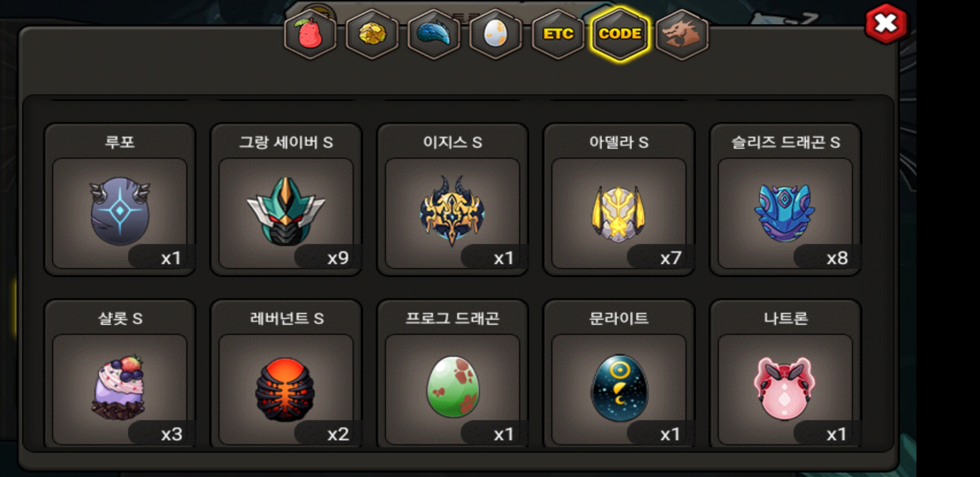980x477 pixels.
Task: Open the blue dragon scale tab
Action: (x=434, y=34)
